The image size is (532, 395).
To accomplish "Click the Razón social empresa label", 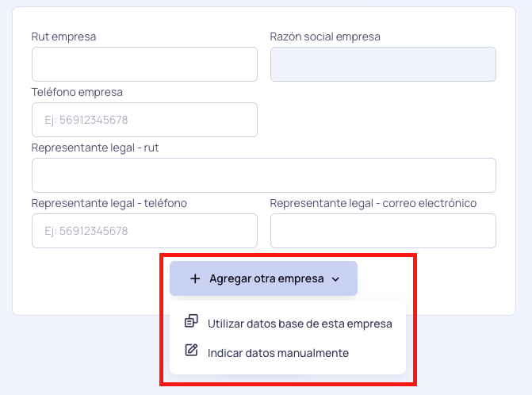I will (x=325, y=36).
